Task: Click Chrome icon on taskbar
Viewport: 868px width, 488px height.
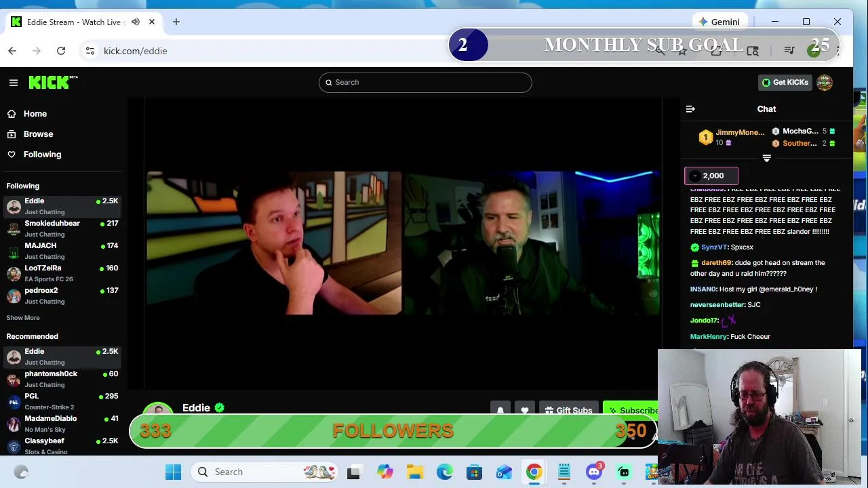Action: click(534, 472)
